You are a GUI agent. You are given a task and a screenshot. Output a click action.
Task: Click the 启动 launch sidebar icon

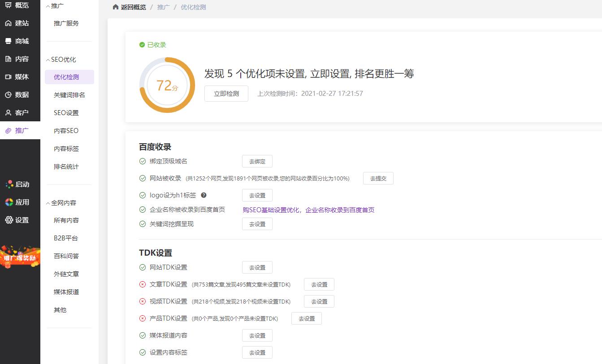pyautogui.click(x=10, y=184)
